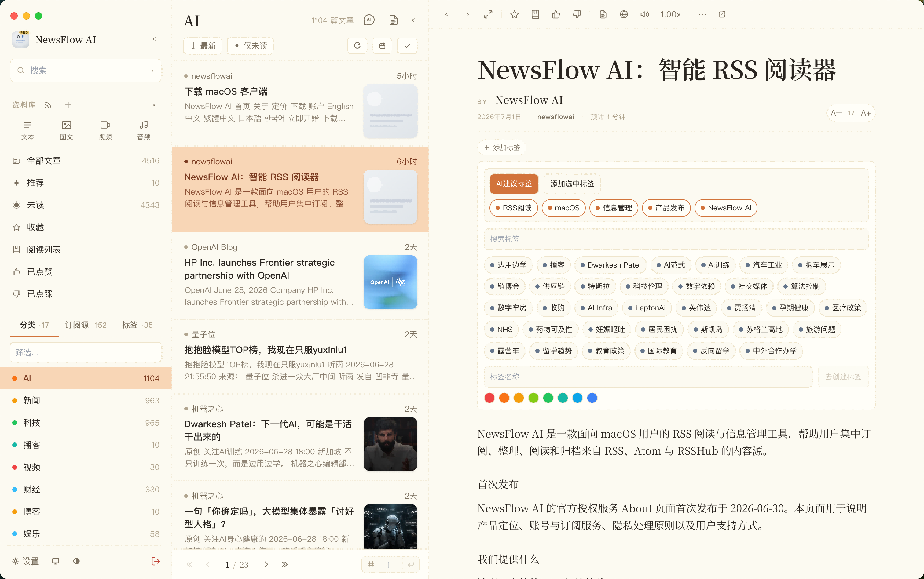The image size is (924, 579).
Task: Open 全部文章 in the sidebar
Action: coord(86,161)
